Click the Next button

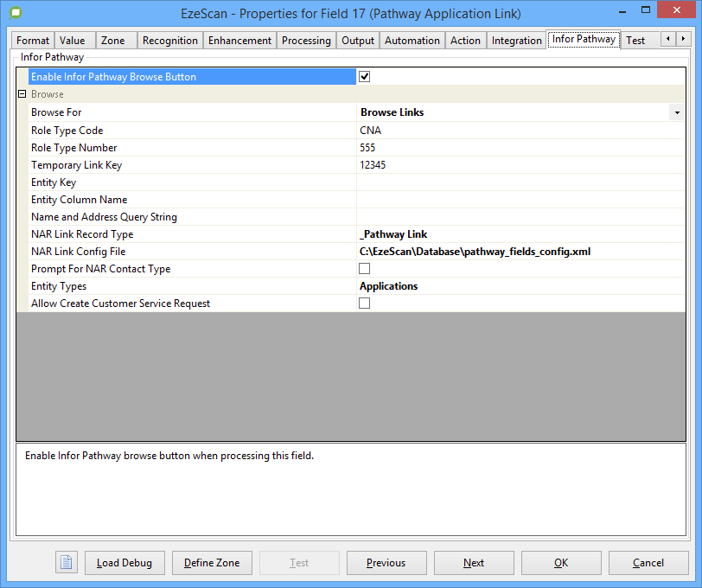(473, 563)
